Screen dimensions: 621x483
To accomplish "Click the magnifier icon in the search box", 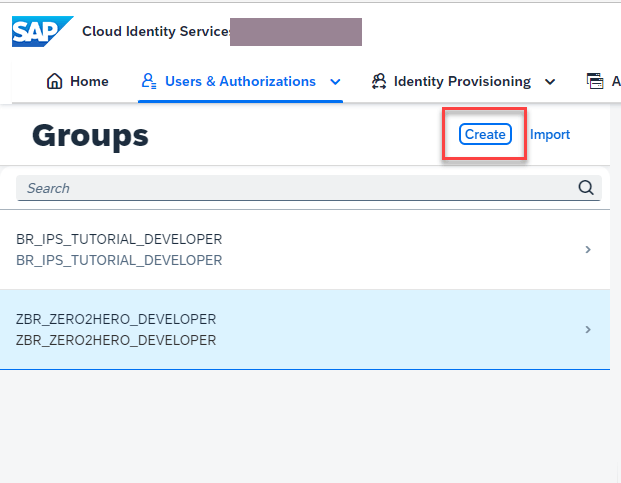I will click(x=586, y=188).
